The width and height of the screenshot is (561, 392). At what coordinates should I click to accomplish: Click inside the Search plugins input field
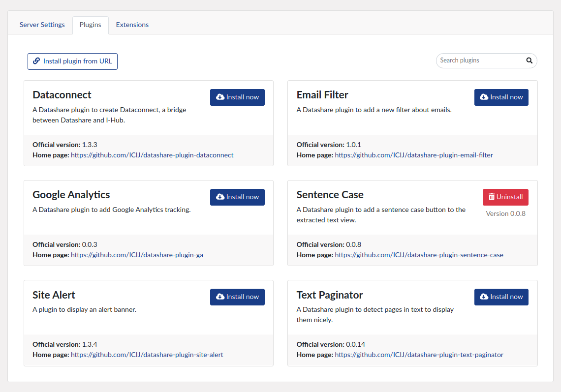click(472, 60)
